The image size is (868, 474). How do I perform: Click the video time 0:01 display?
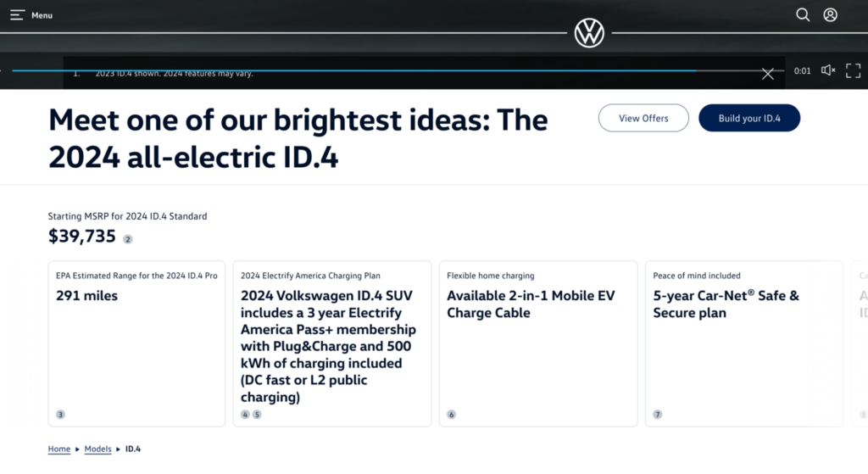802,71
